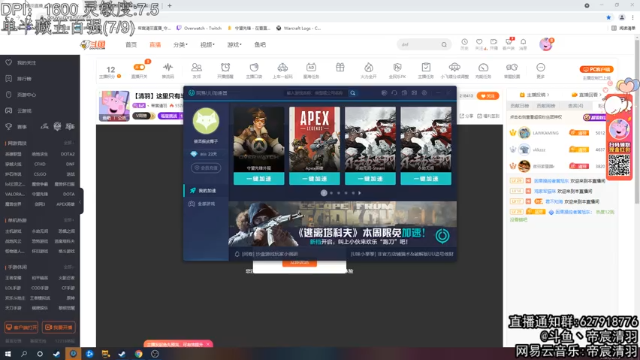Screen dimensions: 640x360
Task: Go to the next game page arrow
Action: tap(360, 193)
